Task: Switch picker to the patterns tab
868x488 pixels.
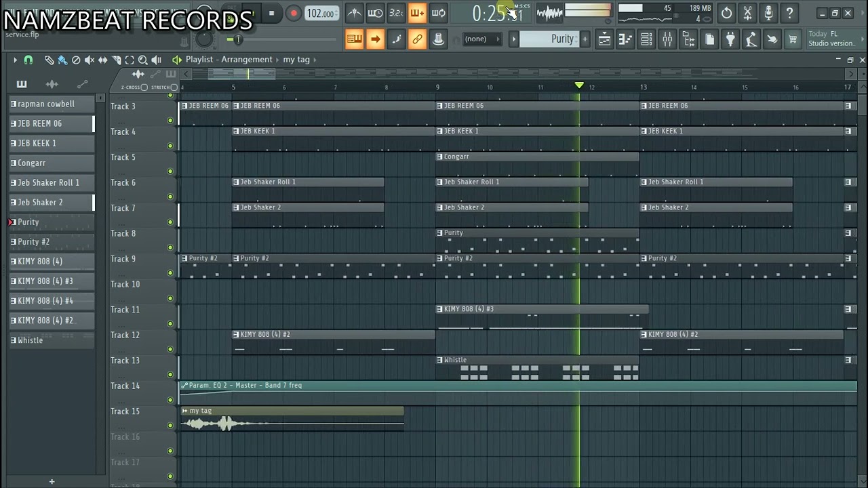Action: point(22,84)
